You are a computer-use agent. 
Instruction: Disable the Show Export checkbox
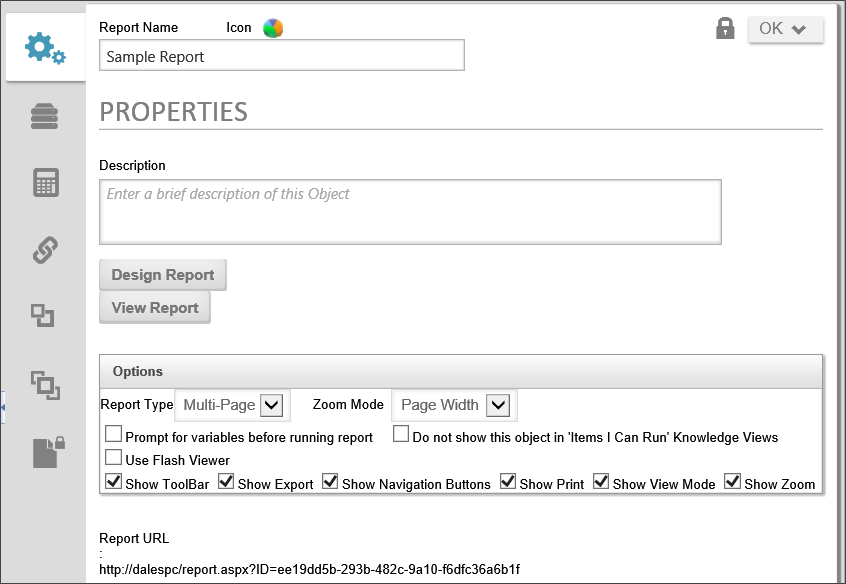(227, 482)
